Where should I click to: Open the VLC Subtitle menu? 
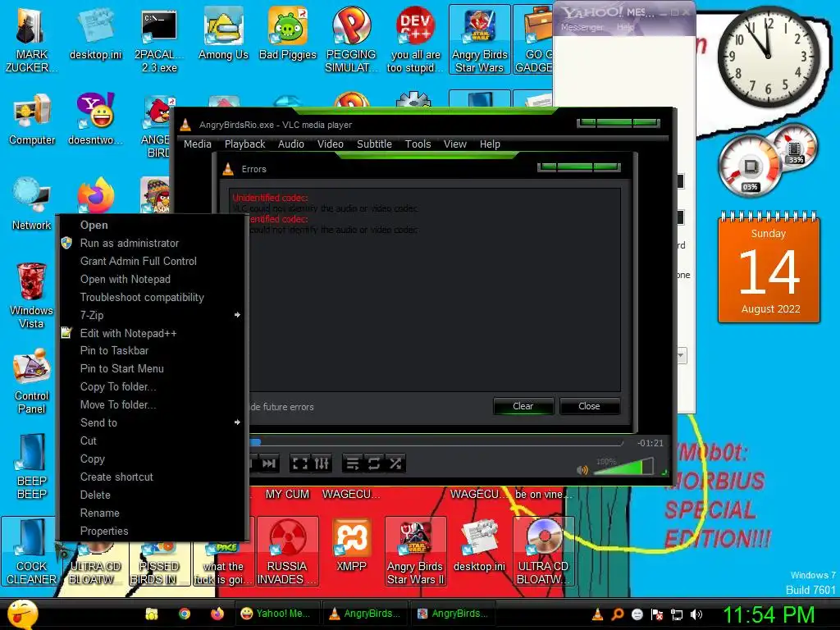tap(374, 144)
